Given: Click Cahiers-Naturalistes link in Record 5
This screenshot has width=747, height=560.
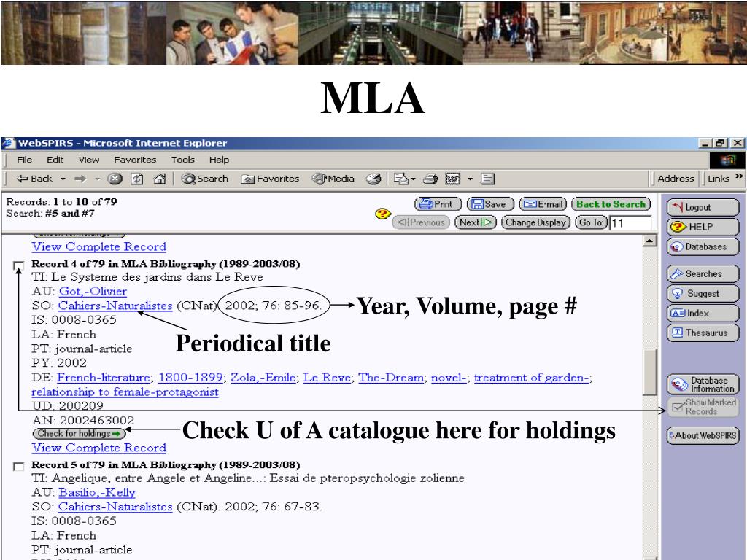Looking at the screenshot, I should 115,507.
